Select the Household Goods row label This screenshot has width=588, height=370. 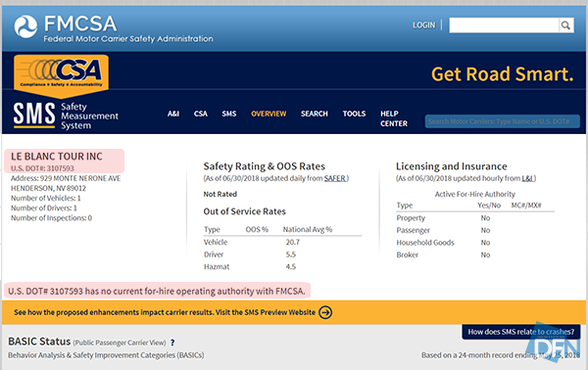coord(425,243)
